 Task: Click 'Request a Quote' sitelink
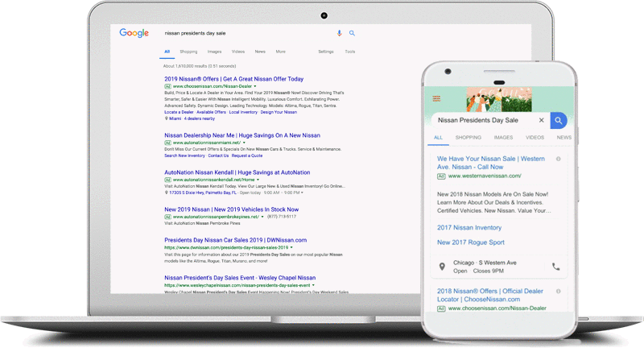point(247,155)
